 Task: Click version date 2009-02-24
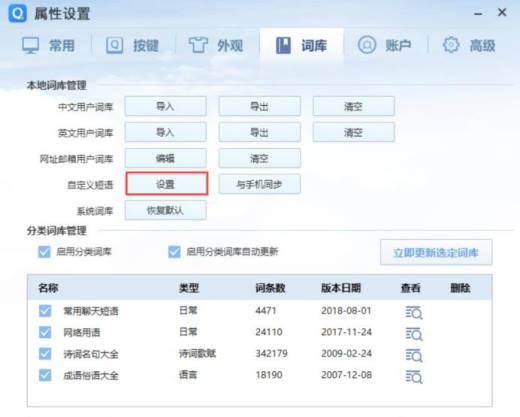click(346, 353)
